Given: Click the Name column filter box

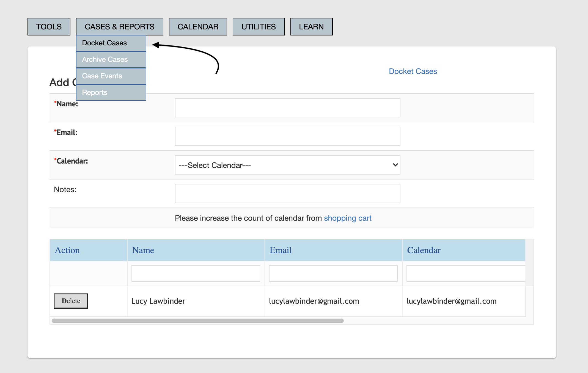Looking at the screenshot, I should [x=196, y=273].
